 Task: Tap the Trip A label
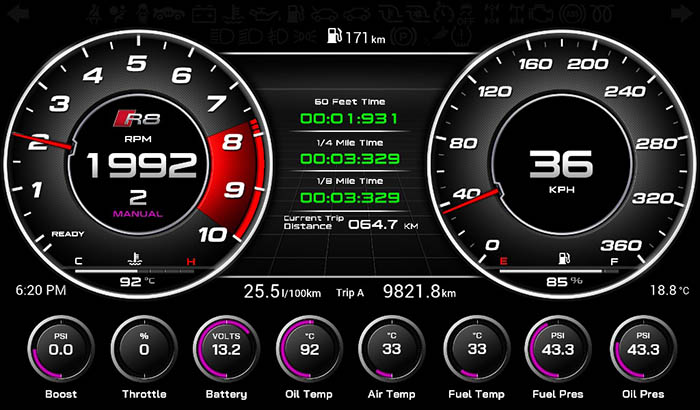(x=350, y=293)
